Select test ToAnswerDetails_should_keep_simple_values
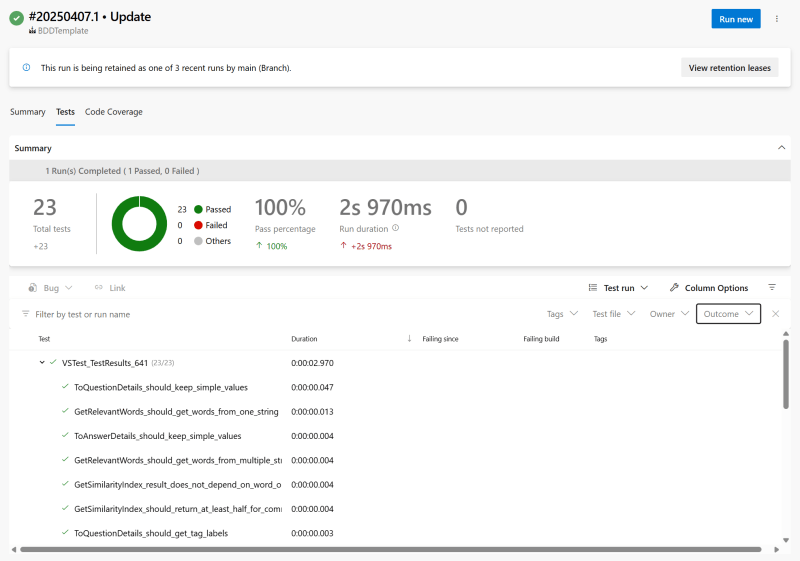The height and width of the screenshot is (561, 800). point(158,436)
